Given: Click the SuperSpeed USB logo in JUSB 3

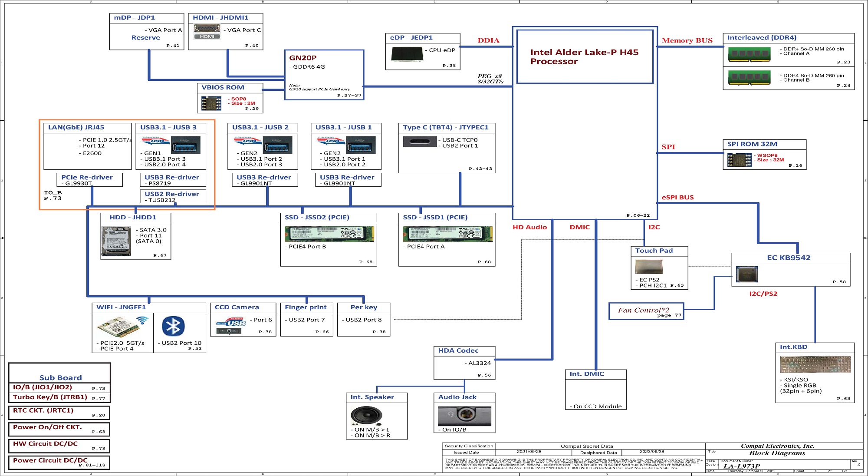Looking at the screenshot, I should coord(156,141).
